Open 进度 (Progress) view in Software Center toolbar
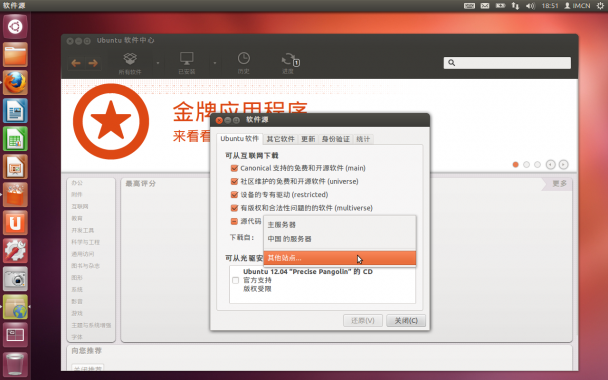608x380 pixels. (x=289, y=63)
